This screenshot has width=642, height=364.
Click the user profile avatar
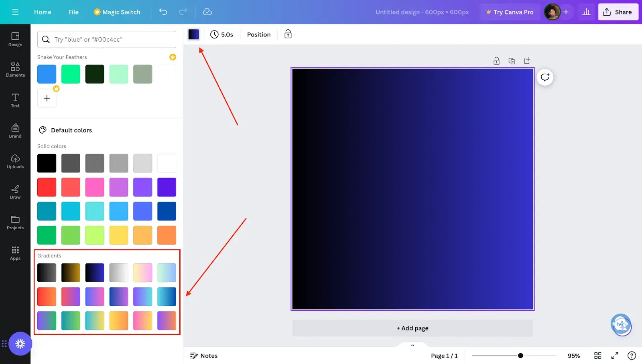pos(552,12)
